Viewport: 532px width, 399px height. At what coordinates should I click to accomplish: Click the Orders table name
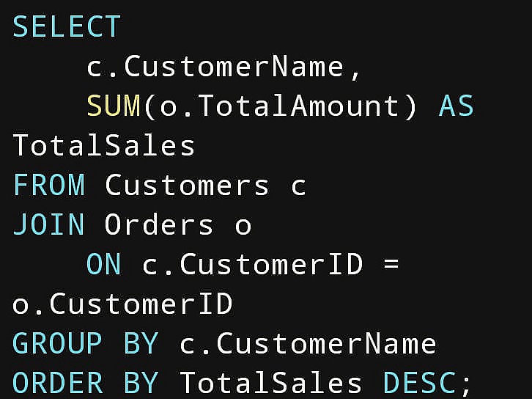[x=159, y=224]
